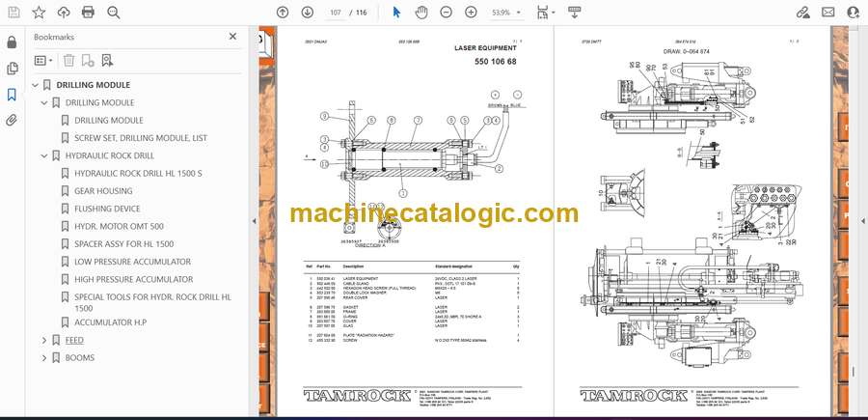This screenshot has width=868, height=420.
Task: Open SPECIAL TOOLS FOR HYDR. ROCK DRILL bookmark
Action: (152, 302)
